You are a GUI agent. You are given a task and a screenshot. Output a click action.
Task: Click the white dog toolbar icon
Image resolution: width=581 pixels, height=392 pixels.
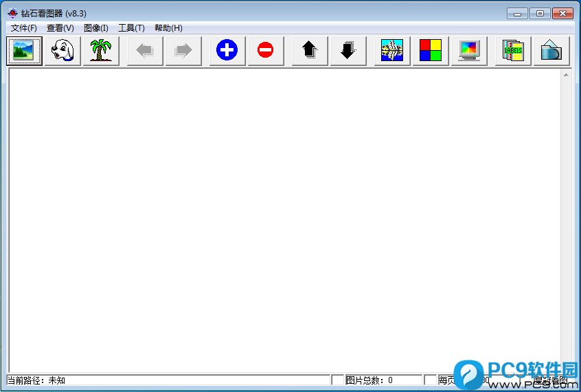[x=62, y=51]
